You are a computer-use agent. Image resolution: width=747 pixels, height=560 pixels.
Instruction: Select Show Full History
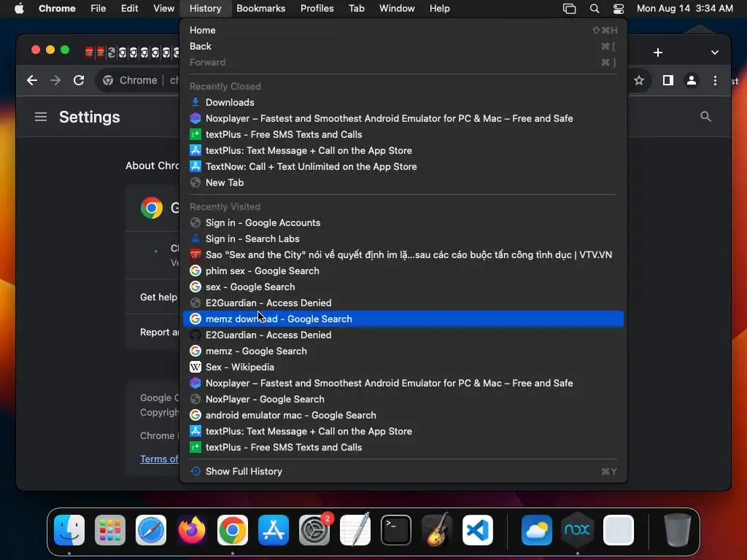[x=403, y=472]
